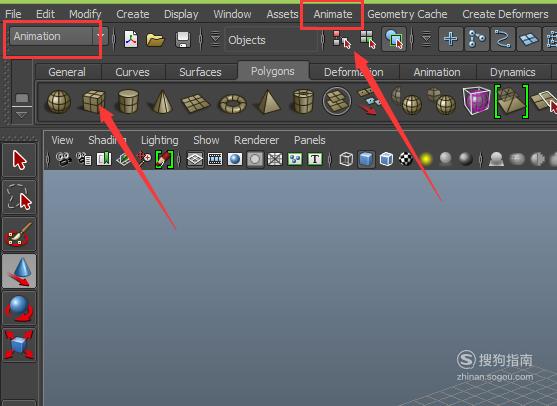Viewport: 557px width, 406px height.
Task: Create a polygon pipe from shelf
Action: tap(303, 102)
